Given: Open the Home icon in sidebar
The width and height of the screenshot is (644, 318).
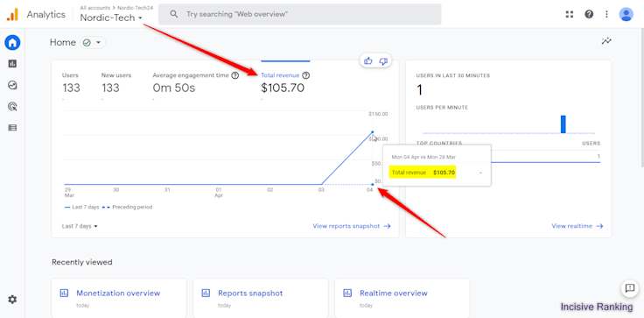Looking at the screenshot, I should pos(12,42).
